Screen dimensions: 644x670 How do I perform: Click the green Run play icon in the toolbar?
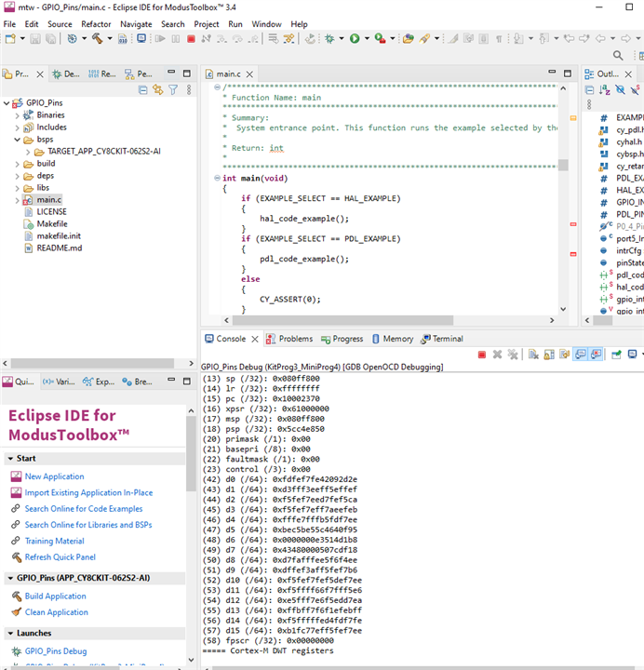point(355,39)
